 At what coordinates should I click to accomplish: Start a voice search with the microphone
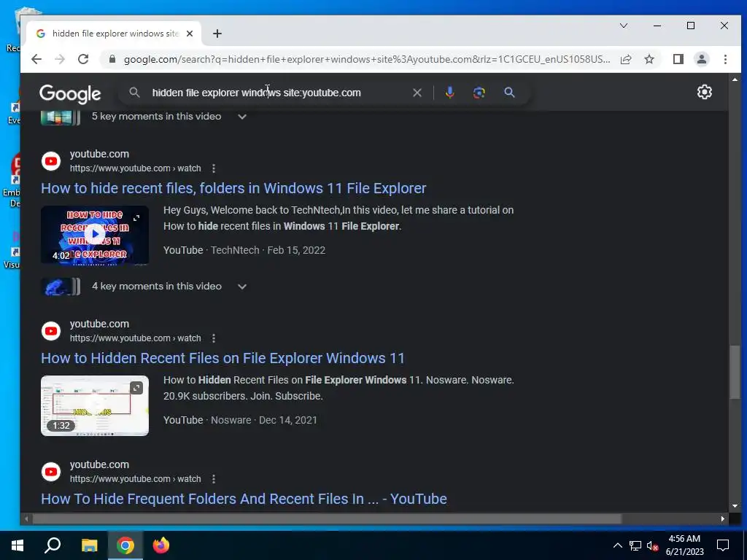tap(449, 93)
